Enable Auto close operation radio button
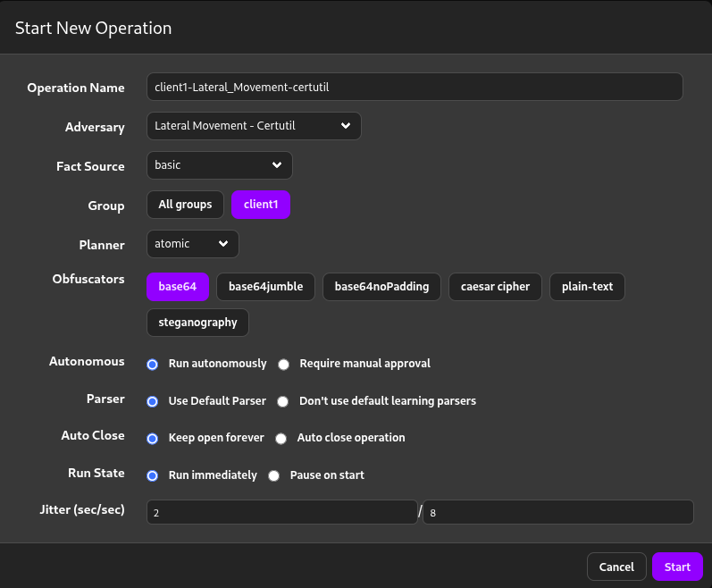The width and height of the screenshot is (712, 588). point(281,439)
